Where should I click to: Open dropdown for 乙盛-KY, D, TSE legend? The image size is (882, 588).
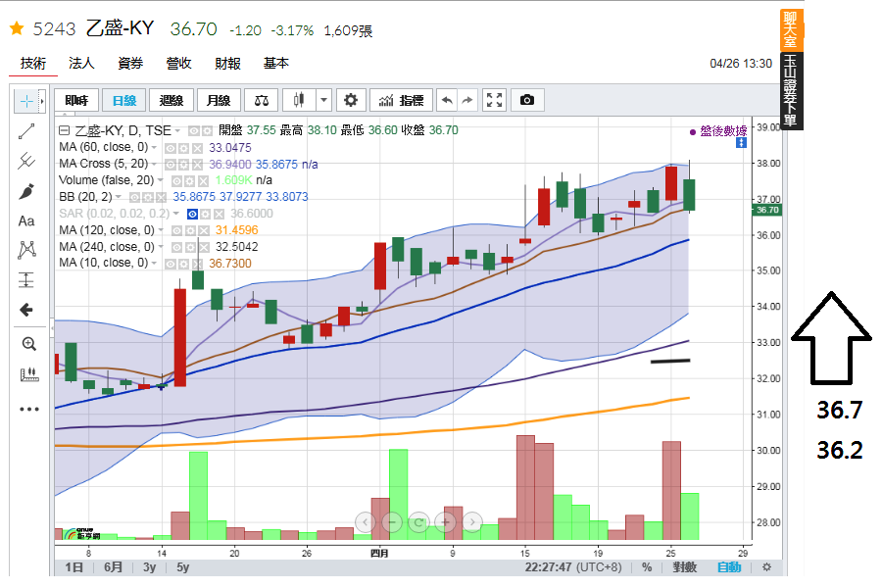point(177,131)
